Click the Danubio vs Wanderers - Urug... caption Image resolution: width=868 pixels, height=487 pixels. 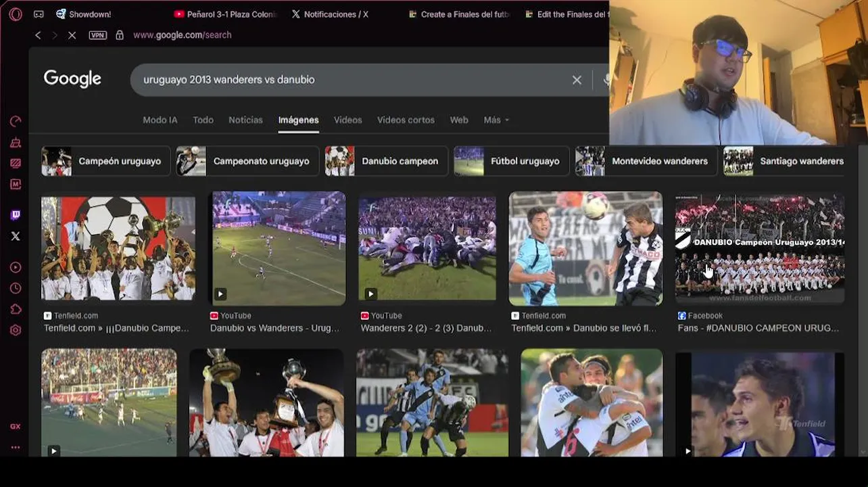(275, 328)
